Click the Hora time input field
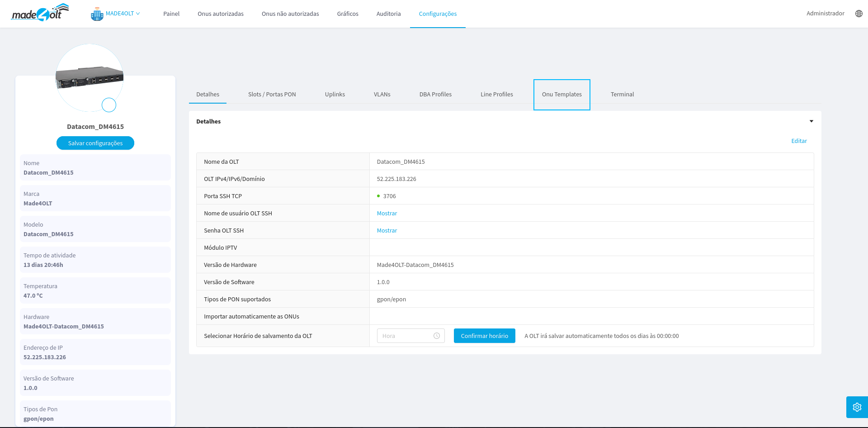The height and width of the screenshot is (428, 868). (x=405, y=336)
